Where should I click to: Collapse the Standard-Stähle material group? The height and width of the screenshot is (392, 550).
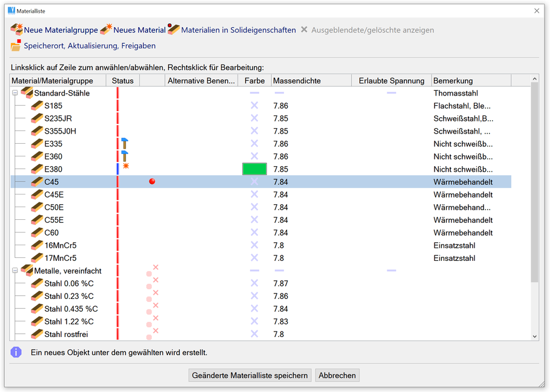pyautogui.click(x=15, y=93)
